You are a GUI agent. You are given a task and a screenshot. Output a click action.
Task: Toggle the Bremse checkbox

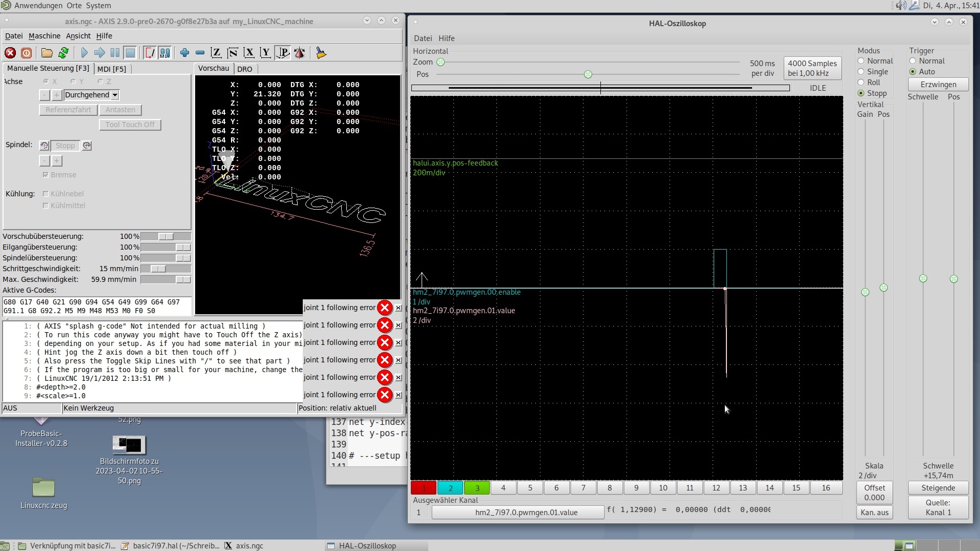(x=46, y=175)
